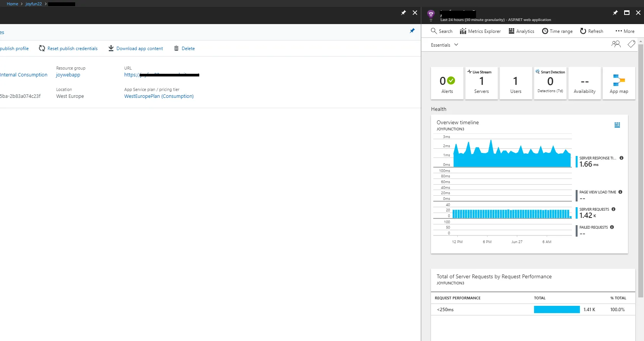This screenshot has height=341, width=644.
Task: Open the joywebapp resource group link
Action: 68,75
